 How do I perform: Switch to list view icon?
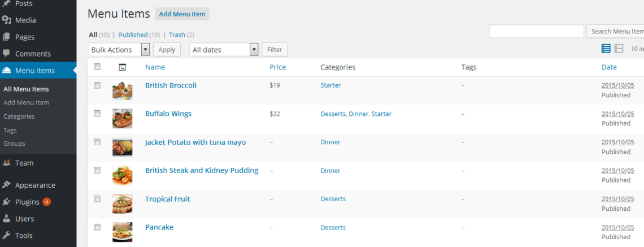click(606, 49)
